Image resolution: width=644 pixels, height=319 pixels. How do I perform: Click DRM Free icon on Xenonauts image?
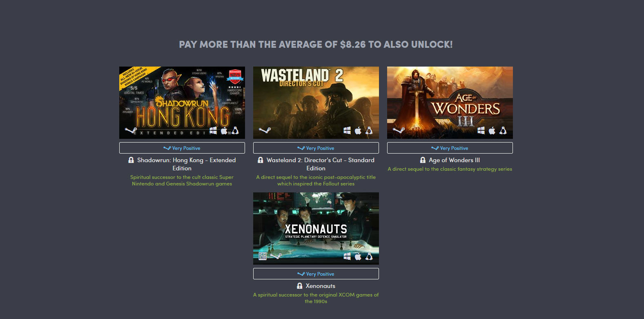263,257
